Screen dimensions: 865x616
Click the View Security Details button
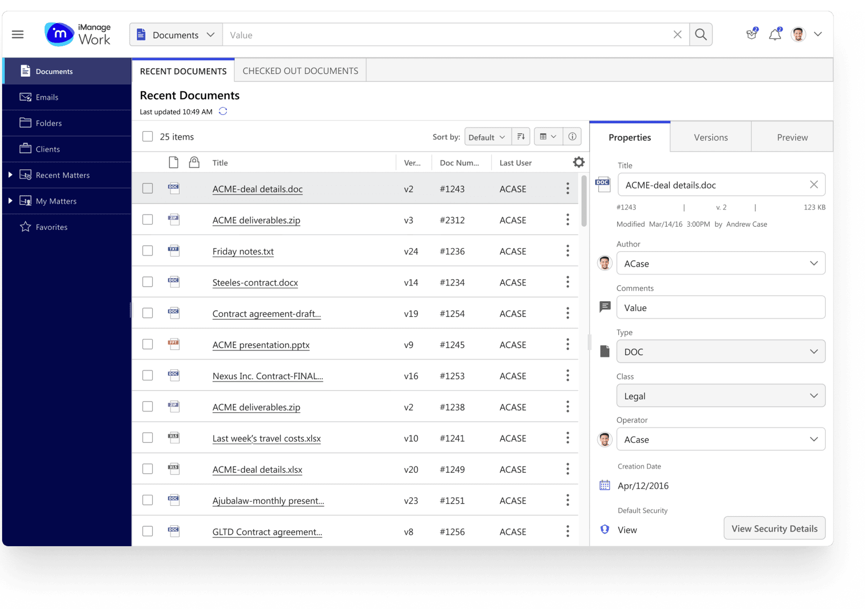[774, 528]
